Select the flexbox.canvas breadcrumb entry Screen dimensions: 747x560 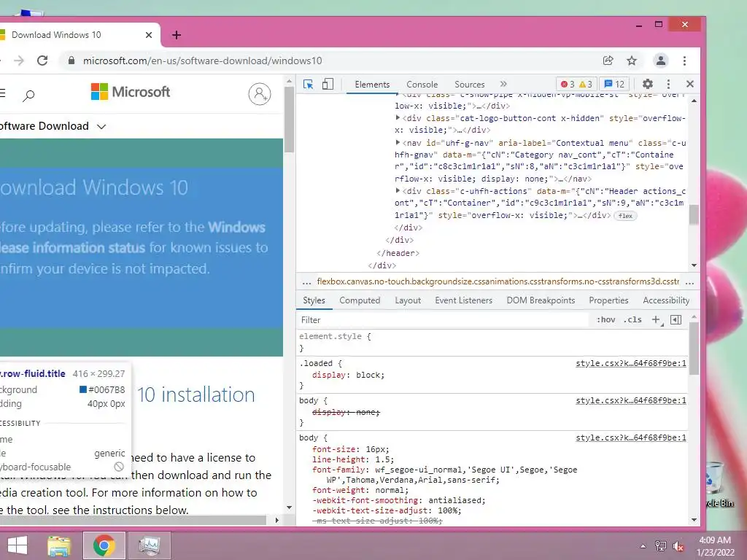click(498, 281)
